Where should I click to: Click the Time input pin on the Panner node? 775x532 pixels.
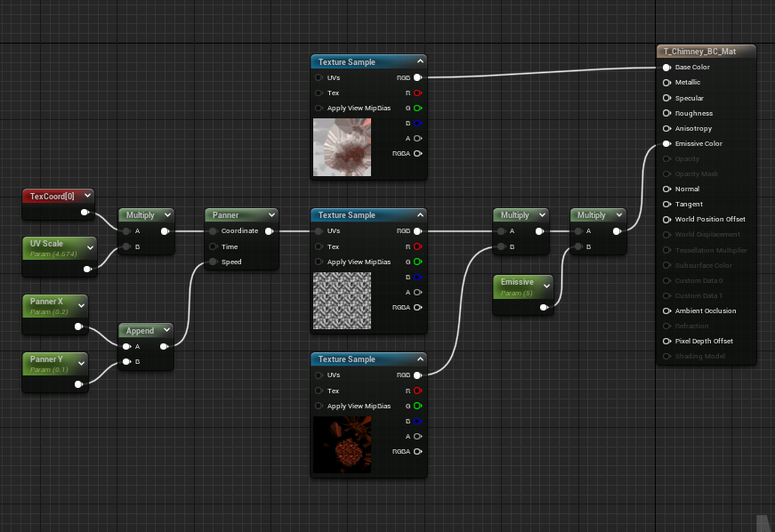pyautogui.click(x=213, y=246)
